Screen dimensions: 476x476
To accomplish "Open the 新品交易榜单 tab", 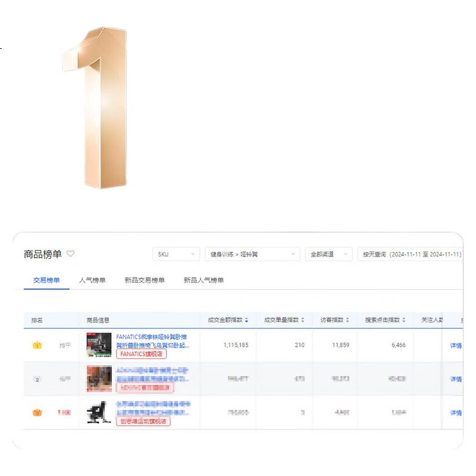I will [x=145, y=280].
